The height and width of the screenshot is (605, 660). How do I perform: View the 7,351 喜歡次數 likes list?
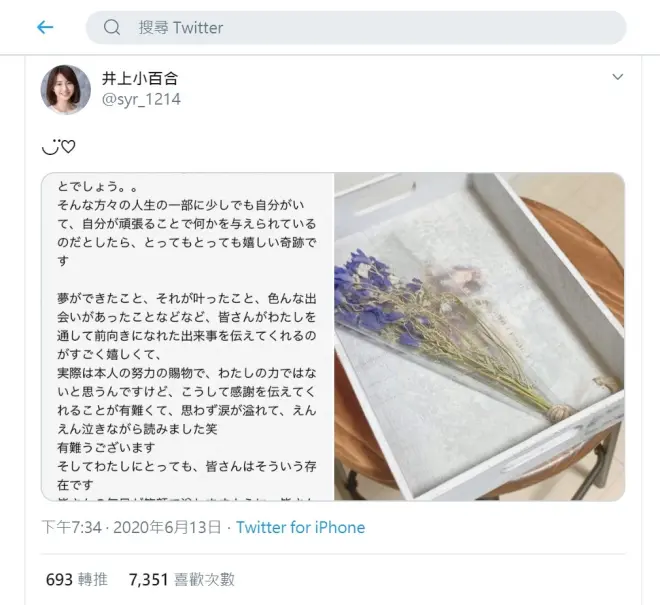[x=182, y=580]
